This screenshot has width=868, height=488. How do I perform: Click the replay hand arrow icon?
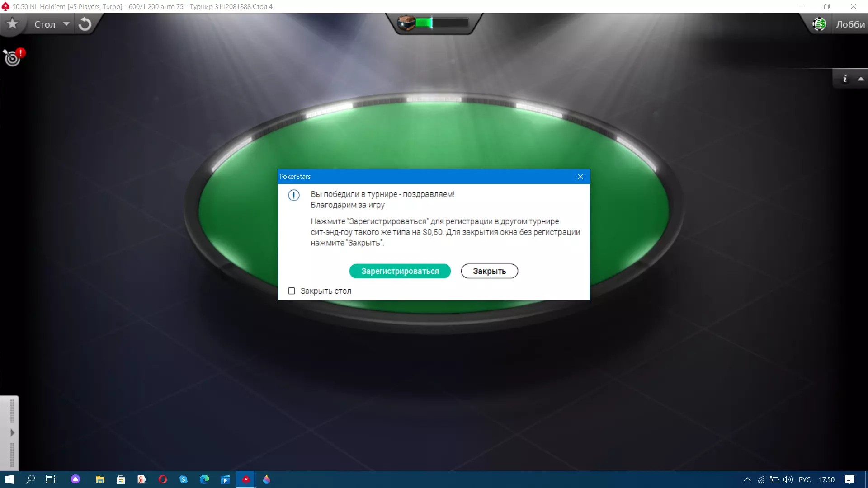85,24
